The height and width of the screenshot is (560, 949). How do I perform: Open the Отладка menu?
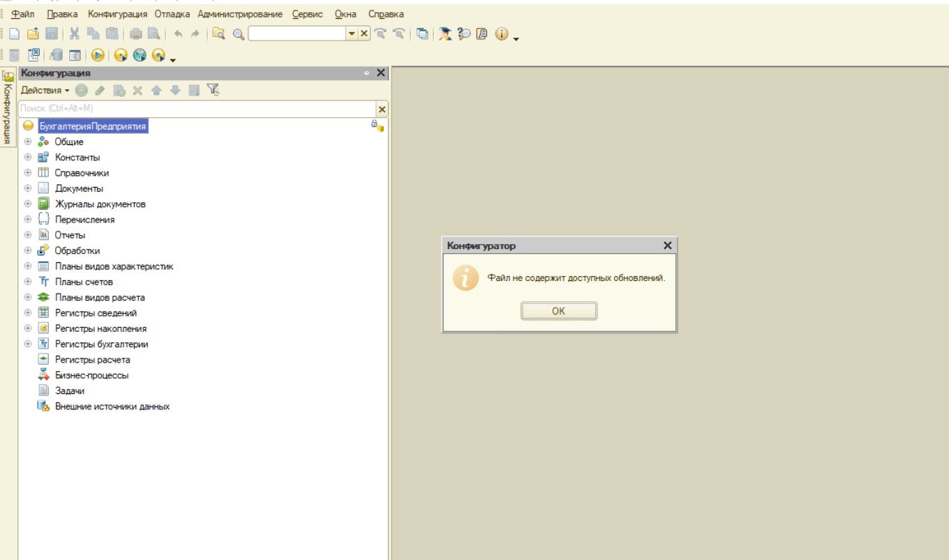tap(172, 14)
